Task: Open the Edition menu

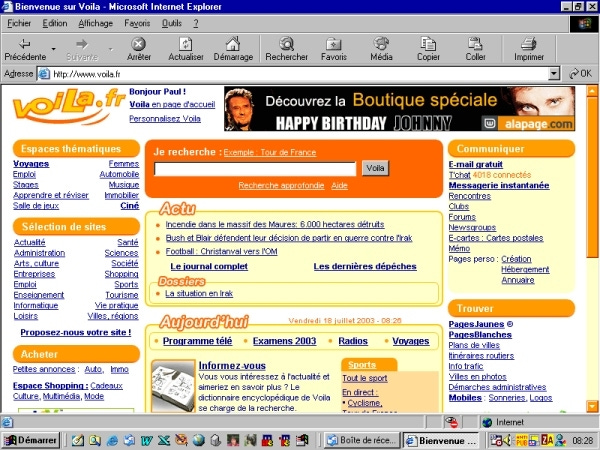Action: 55,23
